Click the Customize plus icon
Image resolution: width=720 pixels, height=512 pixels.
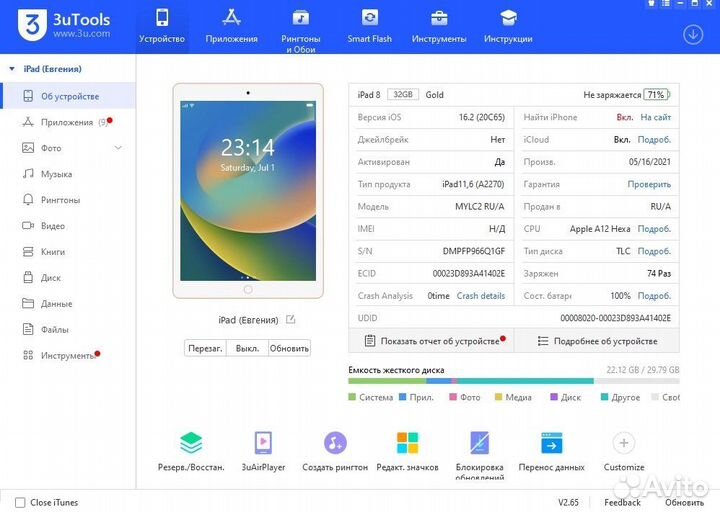pyautogui.click(x=623, y=443)
